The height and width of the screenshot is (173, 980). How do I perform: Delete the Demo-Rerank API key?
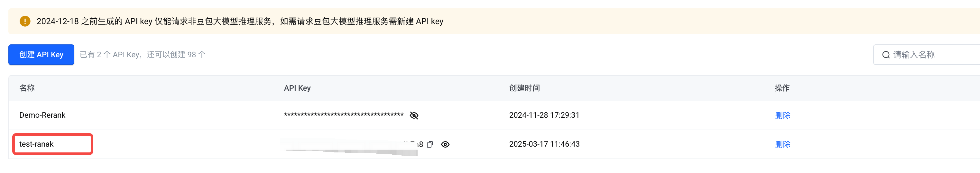pos(782,115)
